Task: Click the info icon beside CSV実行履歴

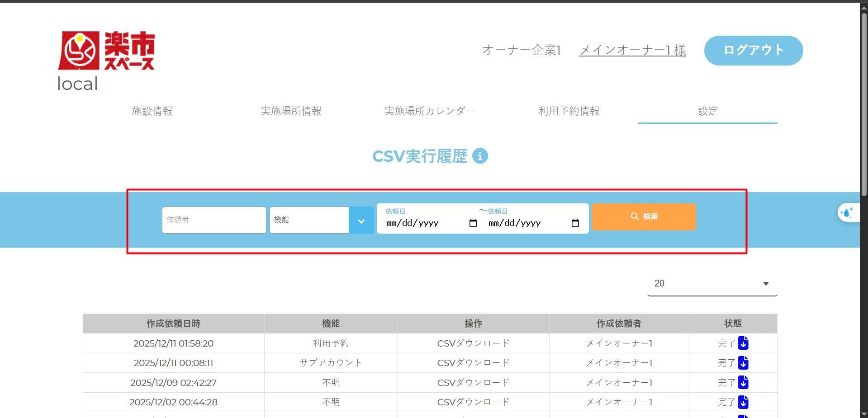Action: coord(480,156)
